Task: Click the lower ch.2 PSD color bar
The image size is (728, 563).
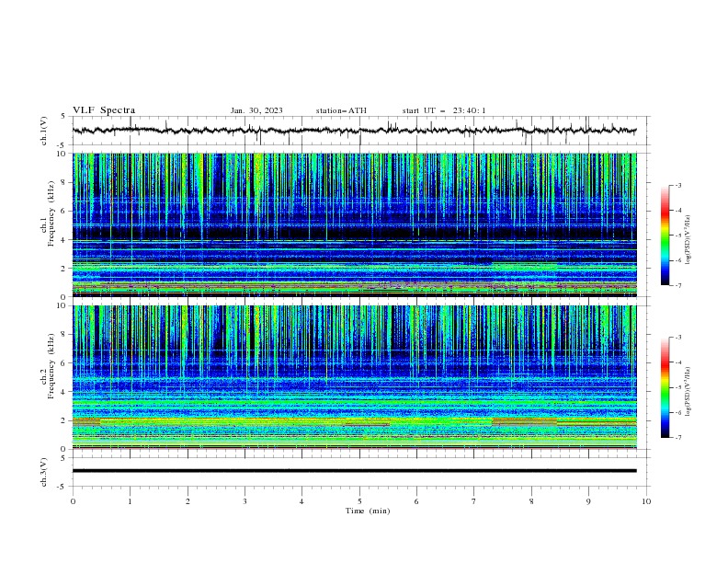Action: tap(665, 387)
